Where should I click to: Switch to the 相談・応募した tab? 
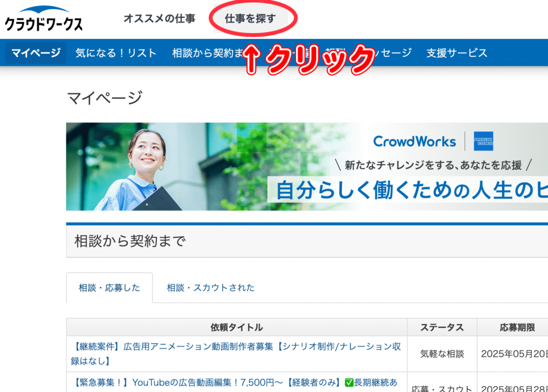coord(109,288)
